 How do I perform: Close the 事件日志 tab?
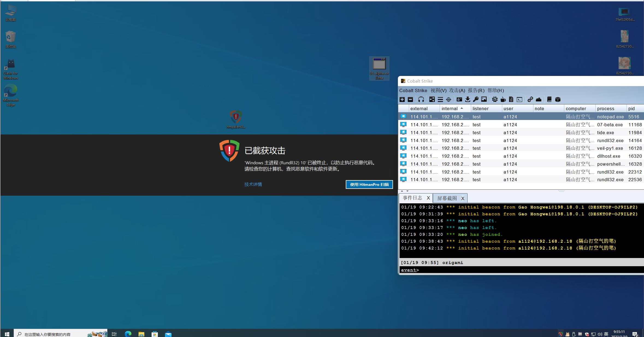coord(428,198)
